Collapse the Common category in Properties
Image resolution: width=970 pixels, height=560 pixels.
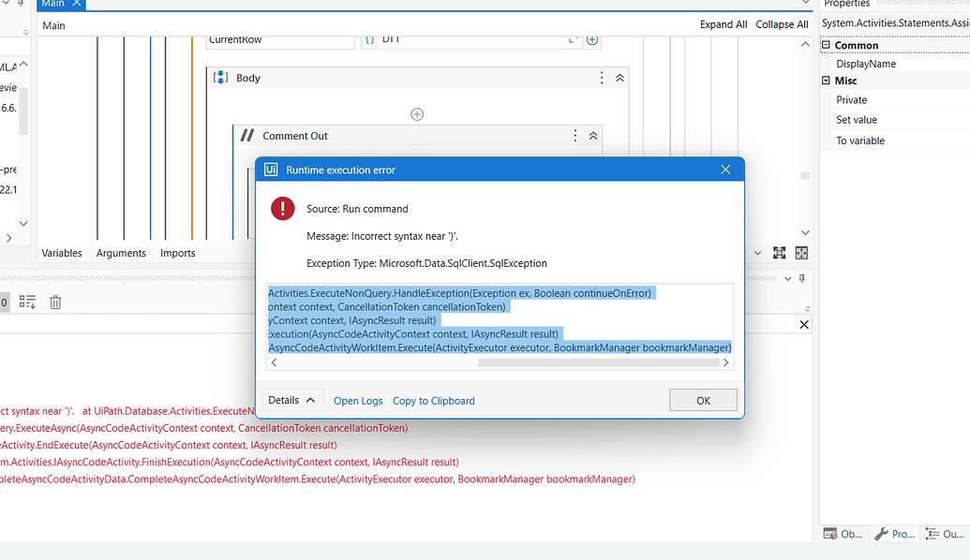point(825,44)
